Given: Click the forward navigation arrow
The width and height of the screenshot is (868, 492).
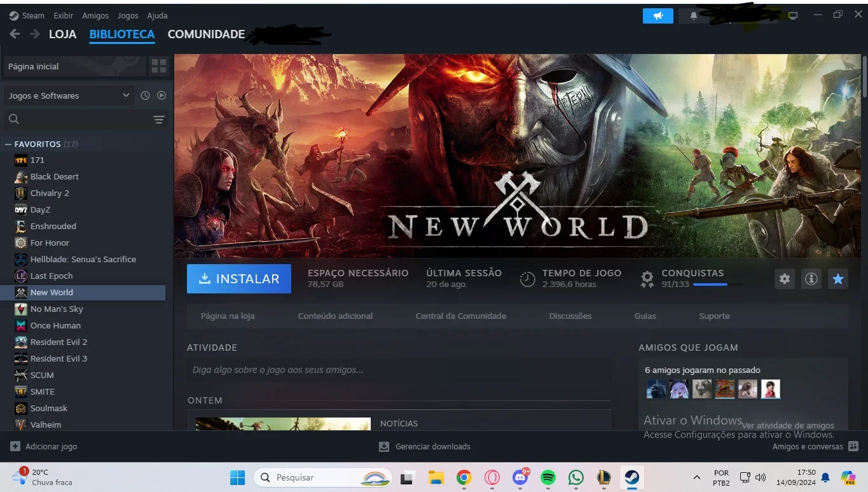Looking at the screenshot, I should point(34,34).
